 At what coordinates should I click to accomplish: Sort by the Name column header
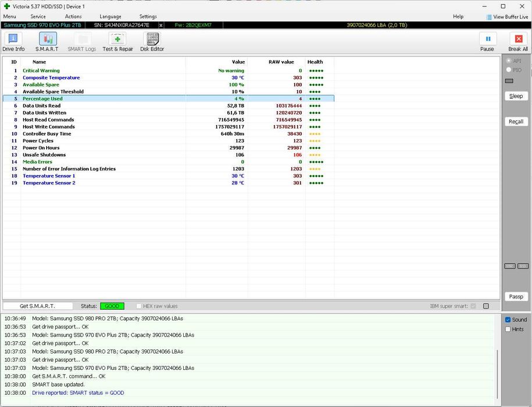[x=39, y=62]
